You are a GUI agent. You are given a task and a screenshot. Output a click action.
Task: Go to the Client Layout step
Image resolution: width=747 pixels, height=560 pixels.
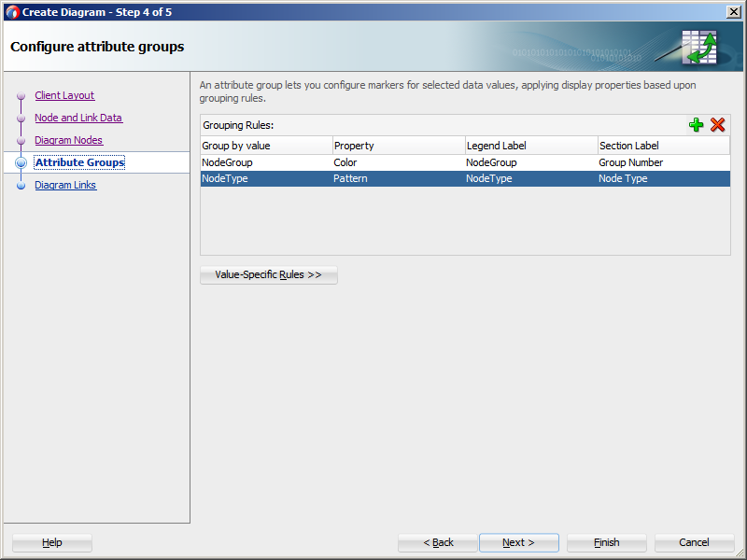(64, 95)
